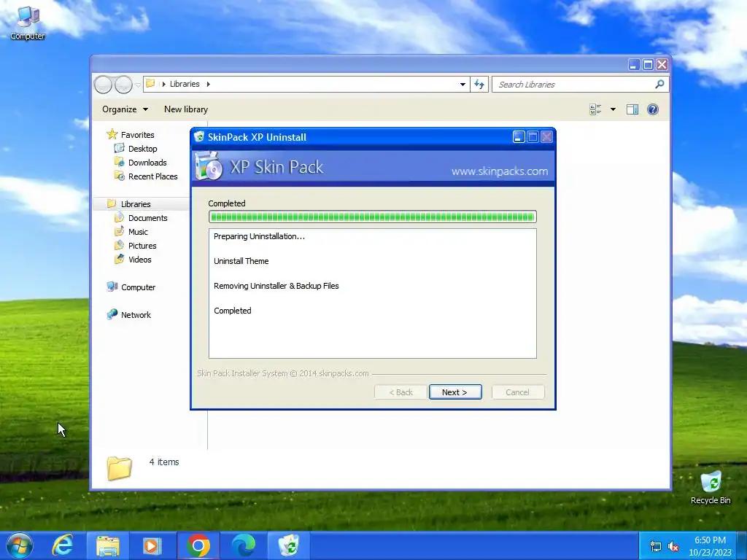
Task: Open the address bar history dropdown
Action: [462, 85]
